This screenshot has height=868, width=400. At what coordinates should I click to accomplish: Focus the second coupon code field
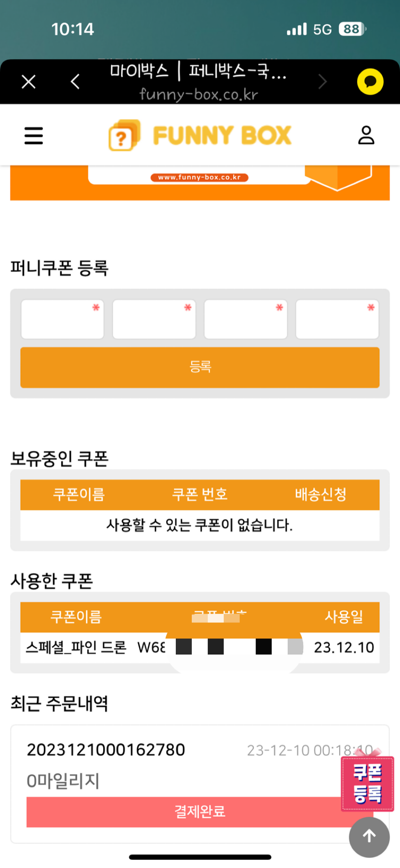(154, 319)
